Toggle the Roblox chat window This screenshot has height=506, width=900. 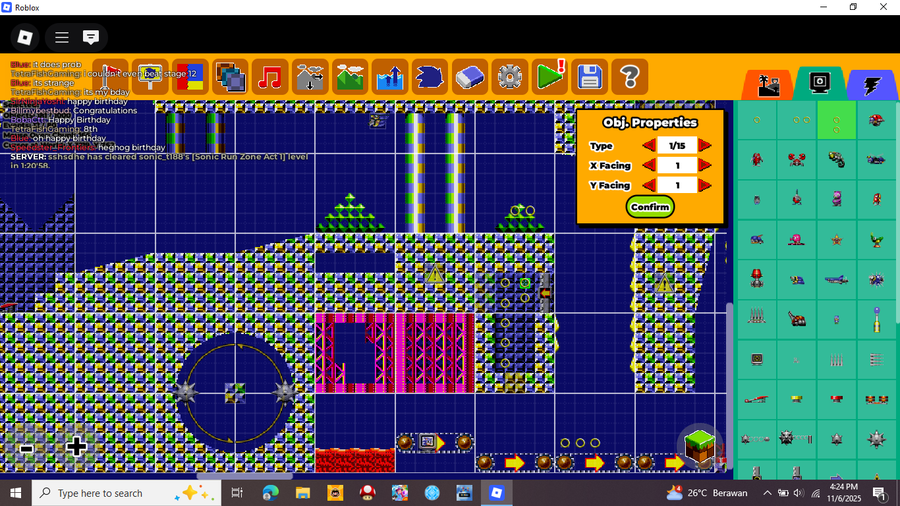click(91, 37)
